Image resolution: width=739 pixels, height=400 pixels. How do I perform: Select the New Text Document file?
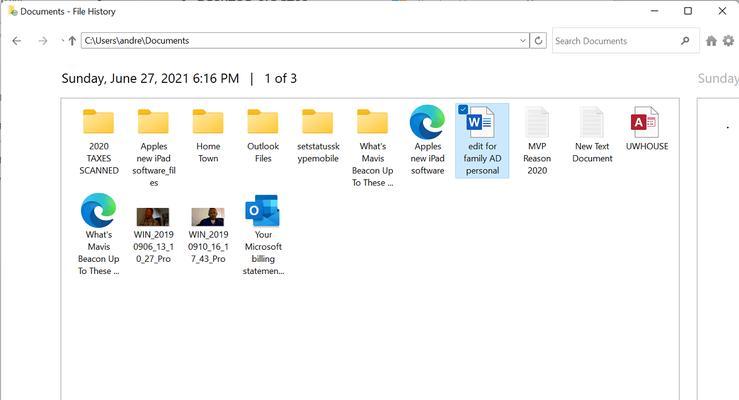coord(592,136)
